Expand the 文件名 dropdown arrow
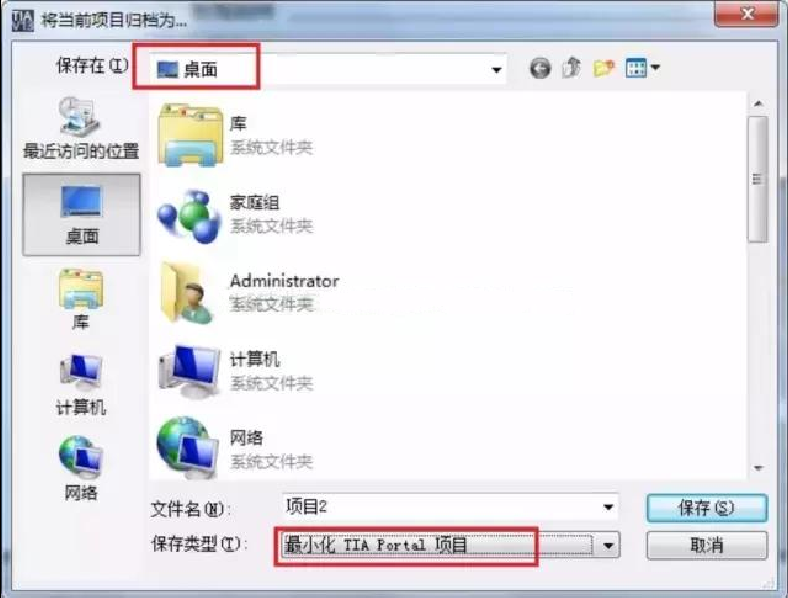The image size is (788, 598). [608, 507]
